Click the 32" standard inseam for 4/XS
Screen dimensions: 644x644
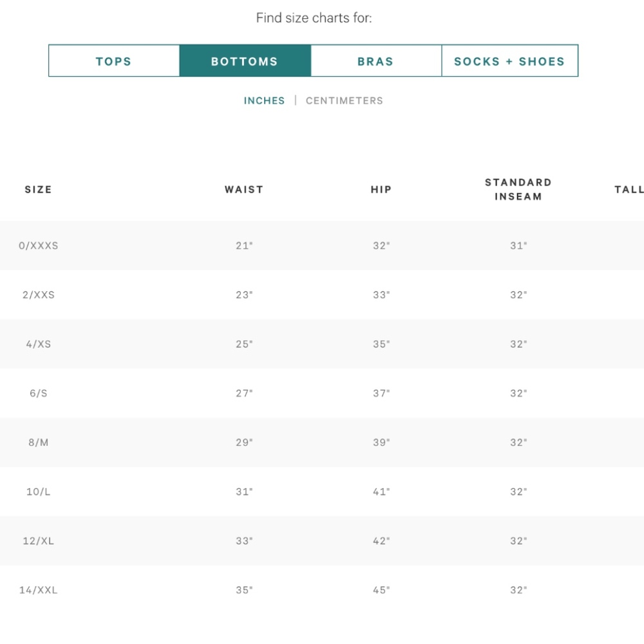tap(518, 344)
